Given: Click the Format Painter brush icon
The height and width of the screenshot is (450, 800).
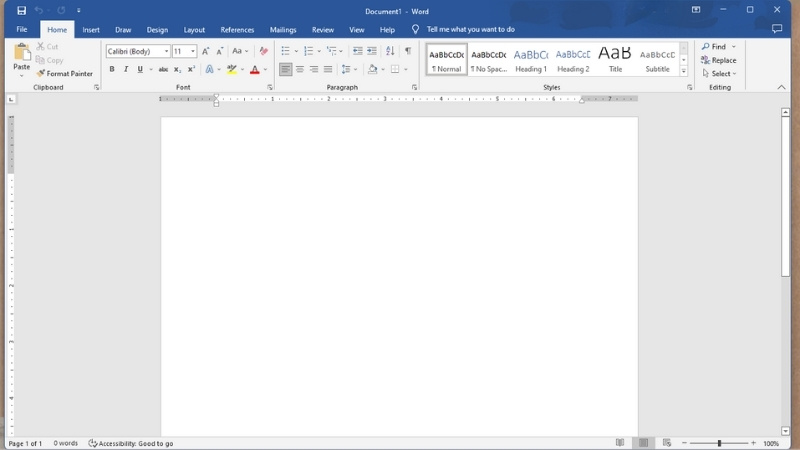Looking at the screenshot, I should (41, 73).
